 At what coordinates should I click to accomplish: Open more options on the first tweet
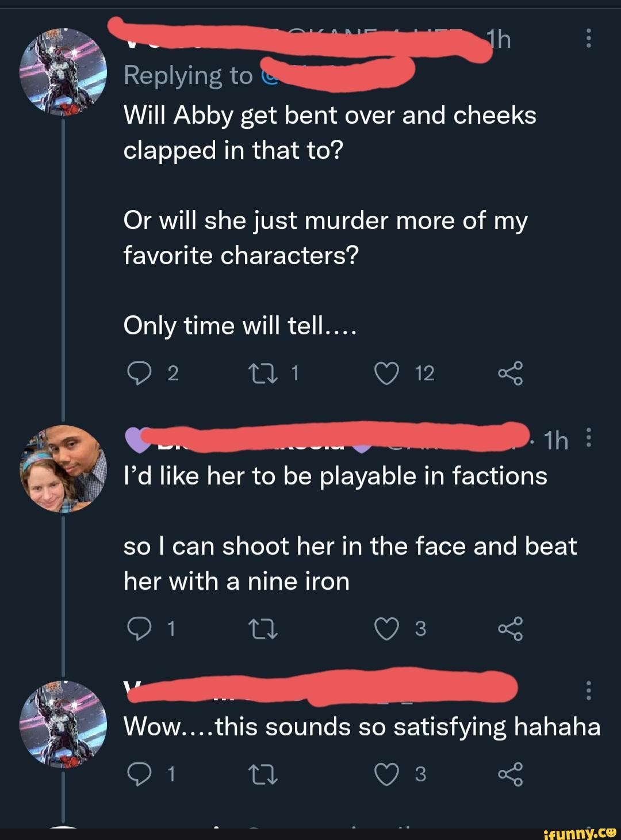[x=587, y=39]
